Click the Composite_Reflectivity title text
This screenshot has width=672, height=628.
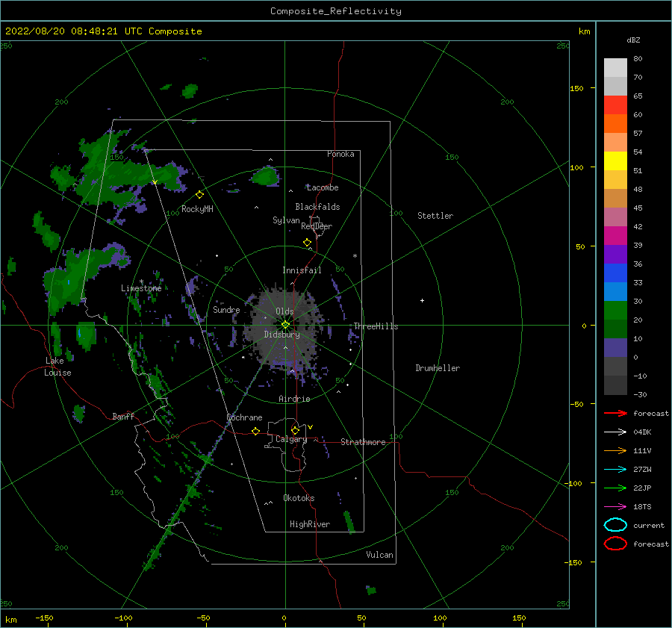point(336,11)
